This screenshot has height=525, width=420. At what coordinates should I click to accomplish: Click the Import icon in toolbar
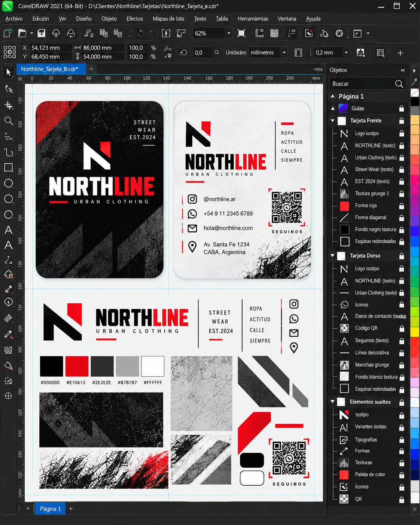tap(166, 33)
